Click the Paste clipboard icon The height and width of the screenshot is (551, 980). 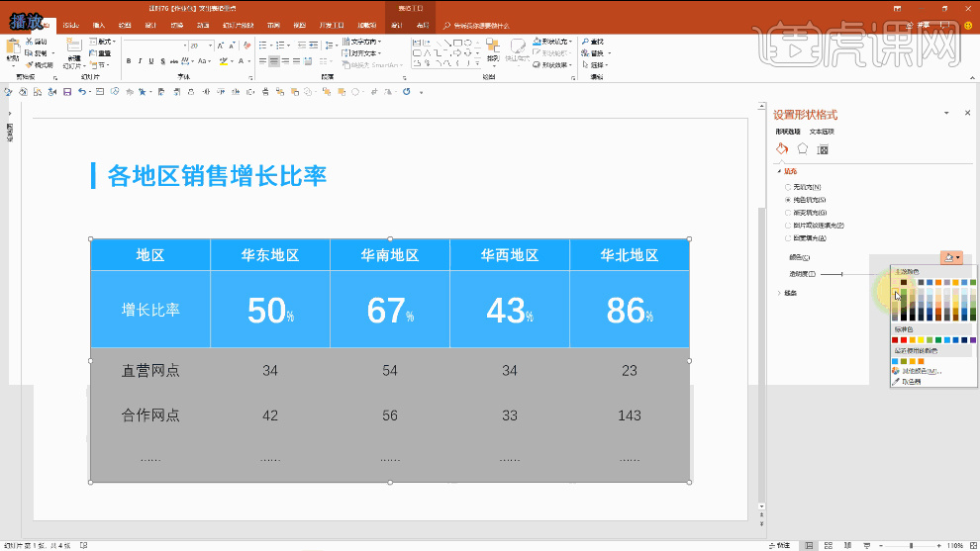pyautogui.click(x=13, y=47)
